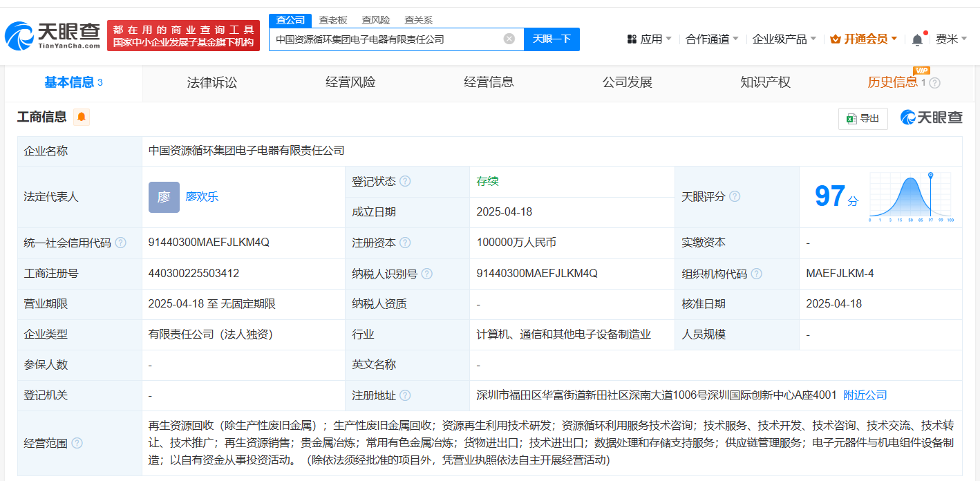Open the 附近公司 link
The width and height of the screenshot is (980, 481).
coord(865,395)
